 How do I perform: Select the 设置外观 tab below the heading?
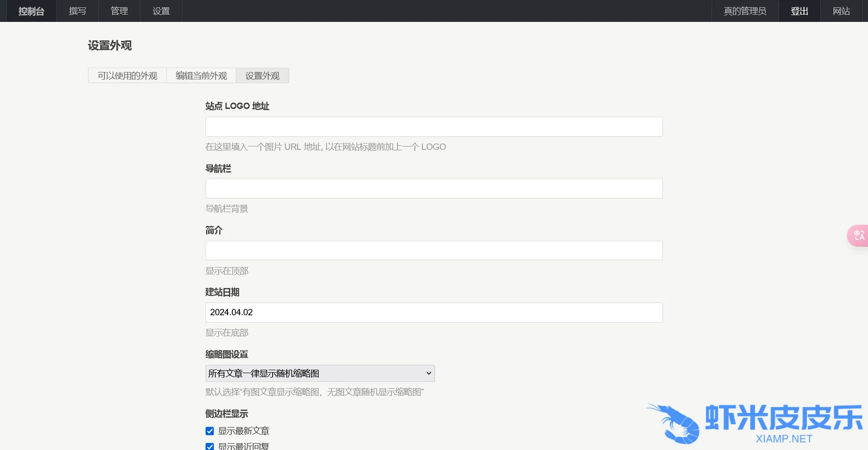[262, 76]
